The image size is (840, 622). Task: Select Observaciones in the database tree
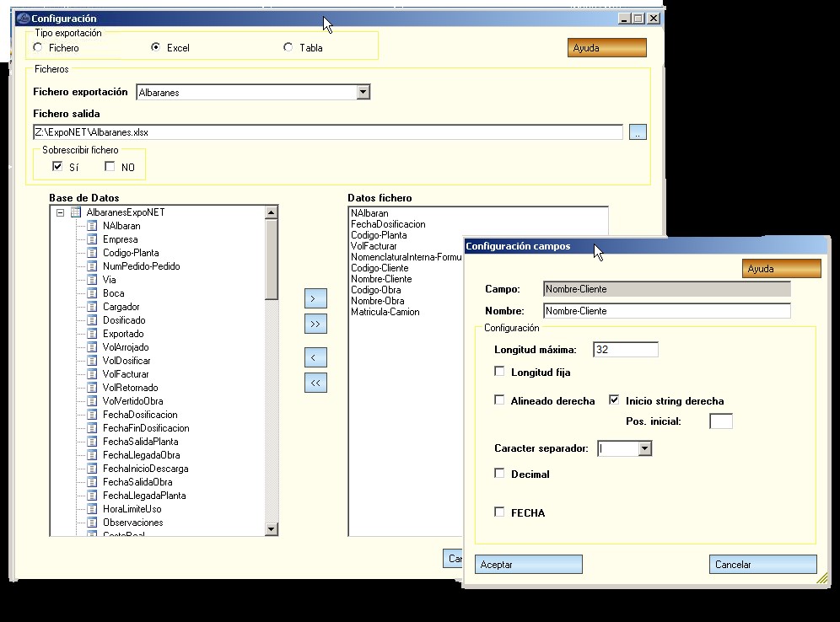click(x=133, y=523)
